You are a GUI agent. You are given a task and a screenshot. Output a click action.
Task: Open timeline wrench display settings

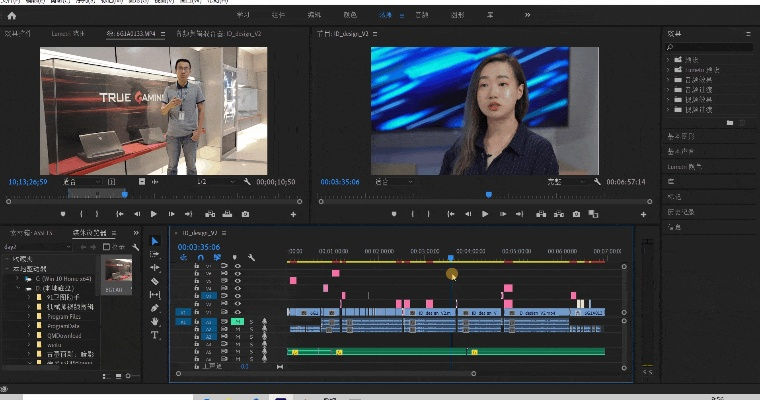click(x=251, y=258)
